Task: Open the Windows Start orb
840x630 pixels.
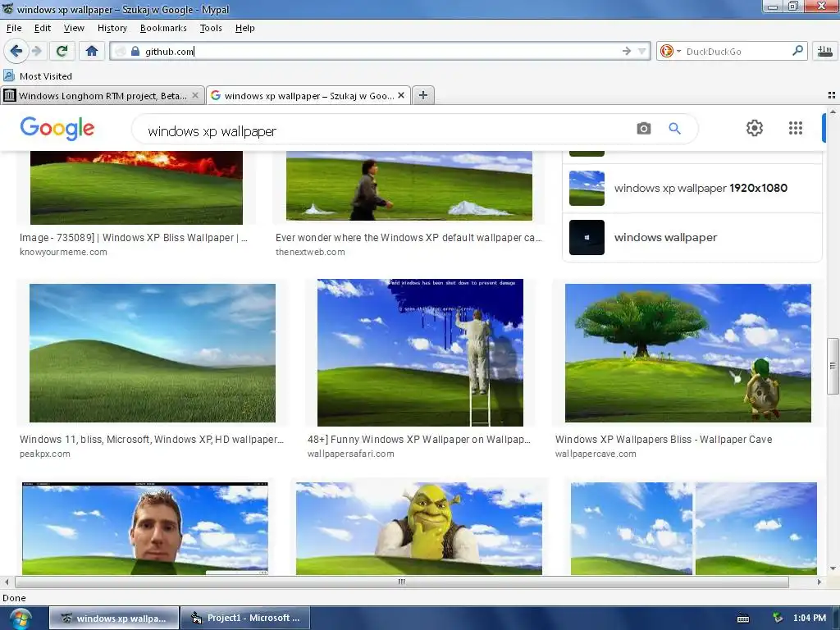Action: [20, 619]
